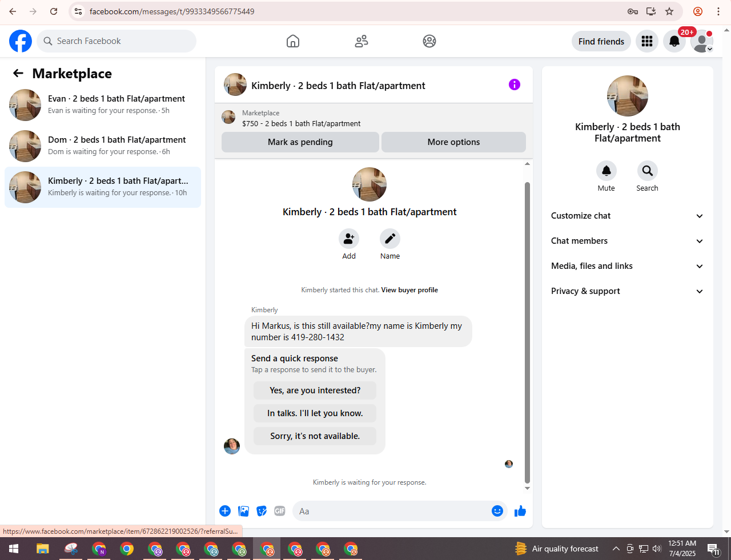Click the chat scrollbar down arrow
The image size is (731, 560).
coord(527,488)
